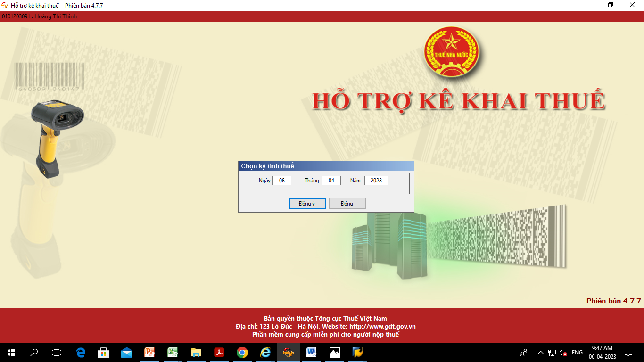Switch to Google Chrome on taskbar
Screen dimensions: 644x362
point(242,352)
